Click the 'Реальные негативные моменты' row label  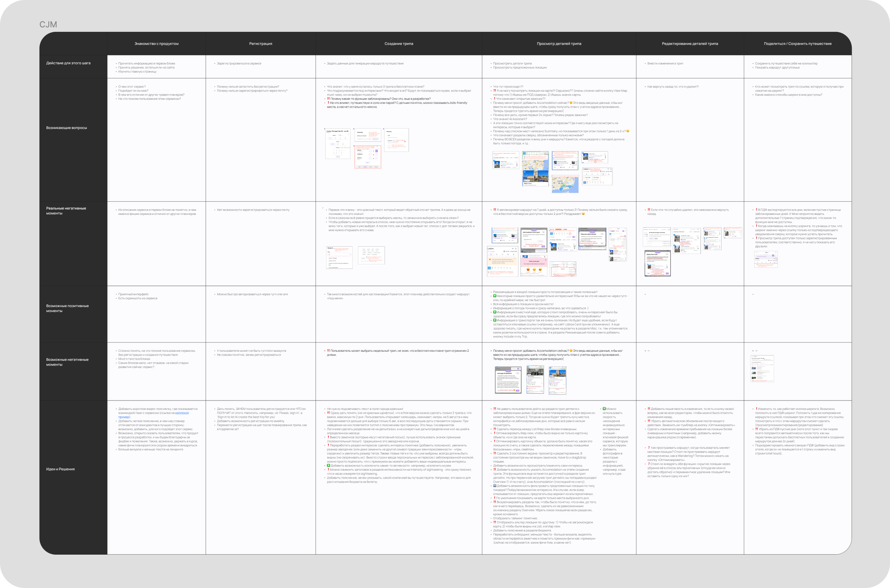click(x=66, y=211)
